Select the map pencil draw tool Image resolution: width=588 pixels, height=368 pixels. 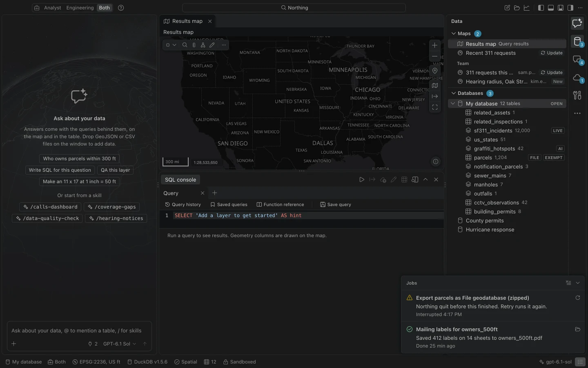tap(212, 45)
